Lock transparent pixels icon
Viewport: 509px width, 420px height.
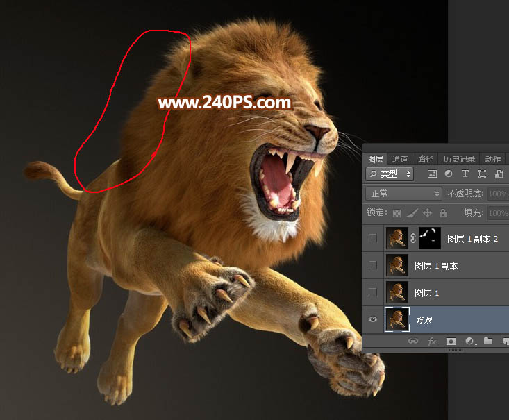(x=397, y=213)
